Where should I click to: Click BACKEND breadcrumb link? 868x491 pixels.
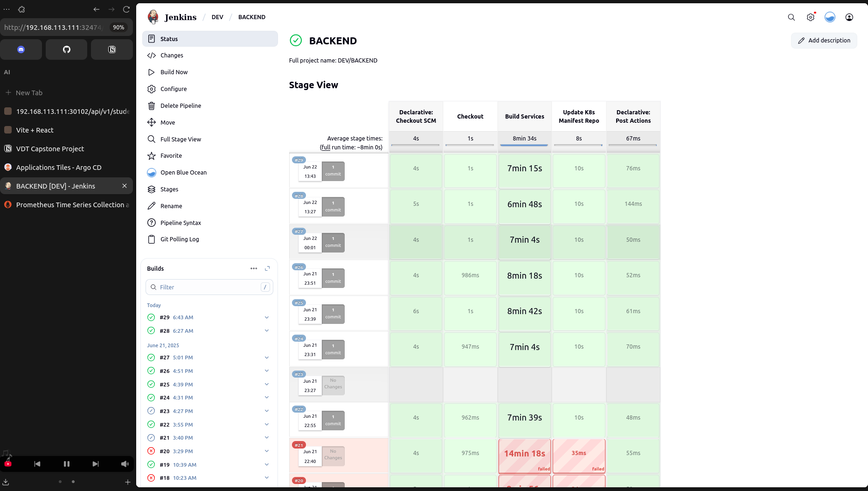tap(252, 17)
